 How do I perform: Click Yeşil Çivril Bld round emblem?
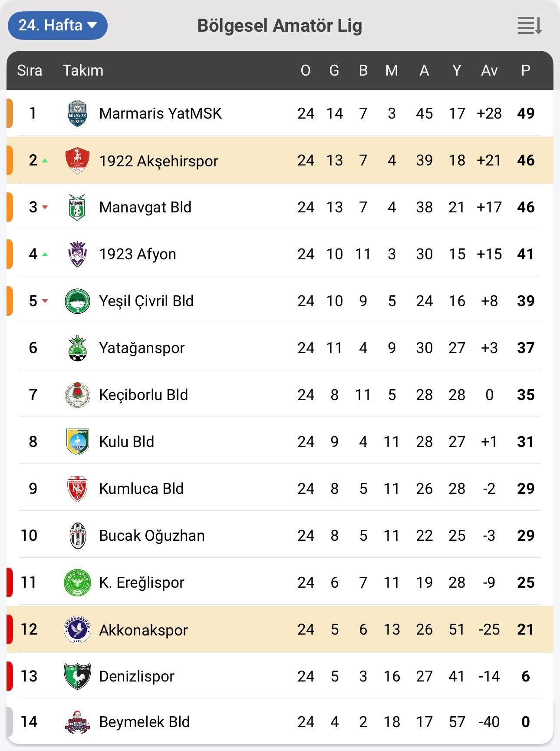click(x=78, y=301)
